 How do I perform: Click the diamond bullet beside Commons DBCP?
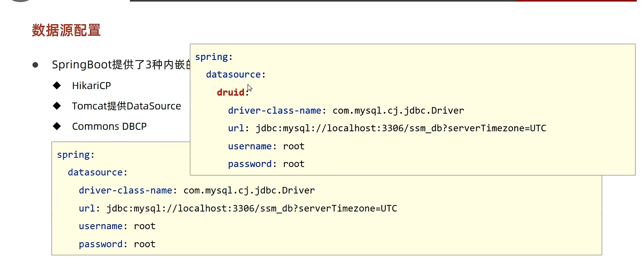click(x=57, y=126)
